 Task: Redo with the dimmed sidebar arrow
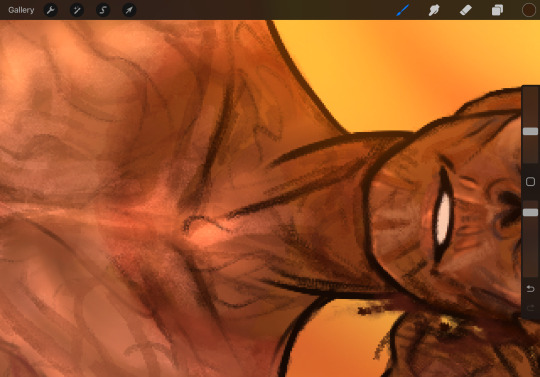530,307
